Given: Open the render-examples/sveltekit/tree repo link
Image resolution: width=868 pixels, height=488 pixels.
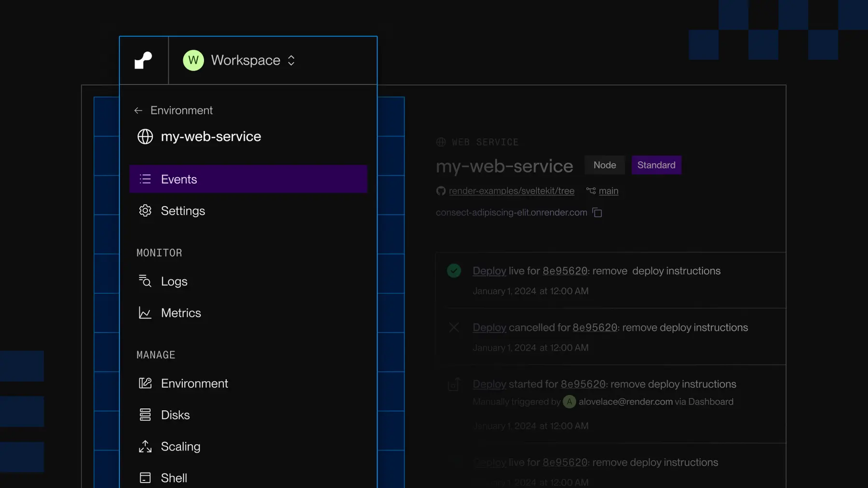Looking at the screenshot, I should [511, 191].
